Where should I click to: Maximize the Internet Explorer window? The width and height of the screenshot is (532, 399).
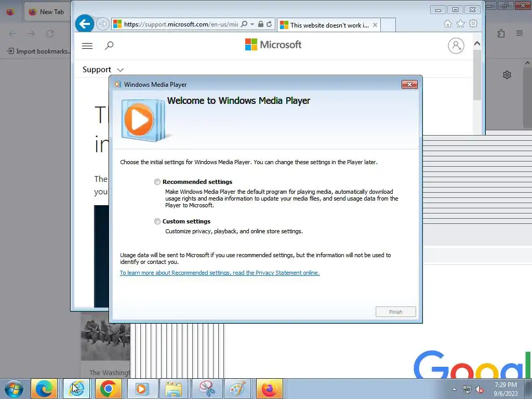pyautogui.click(x=455, y=10)
